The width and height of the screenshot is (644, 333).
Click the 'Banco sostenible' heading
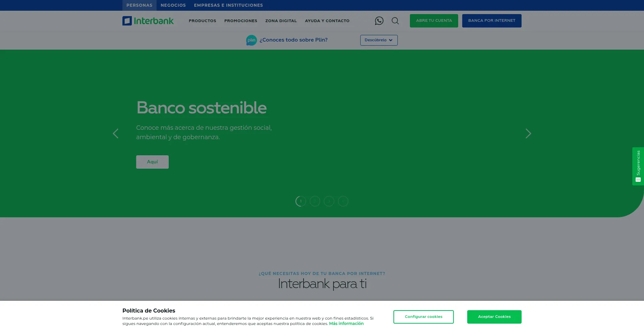[x=201, y=108]
